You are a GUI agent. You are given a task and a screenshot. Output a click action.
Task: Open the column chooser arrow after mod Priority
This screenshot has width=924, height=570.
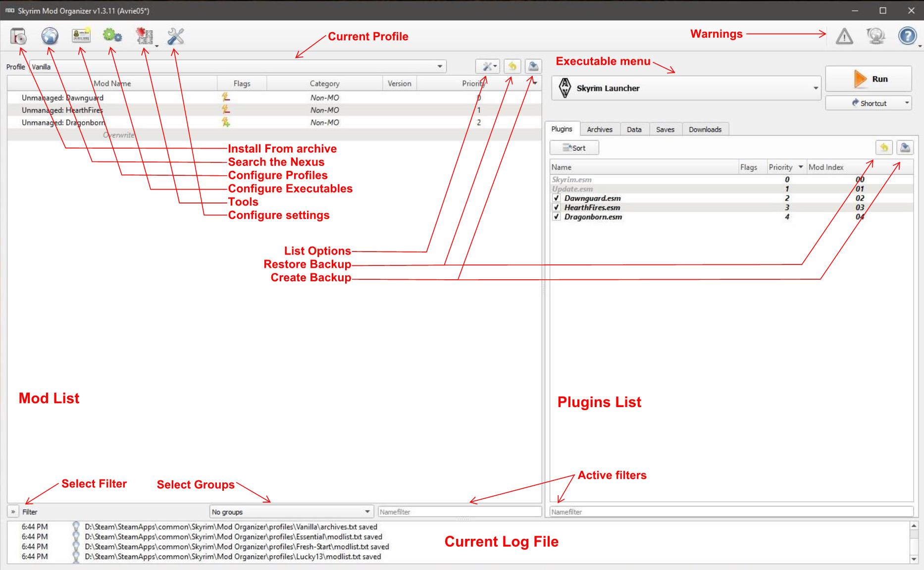pyautogui.click(x=535, y=83)
